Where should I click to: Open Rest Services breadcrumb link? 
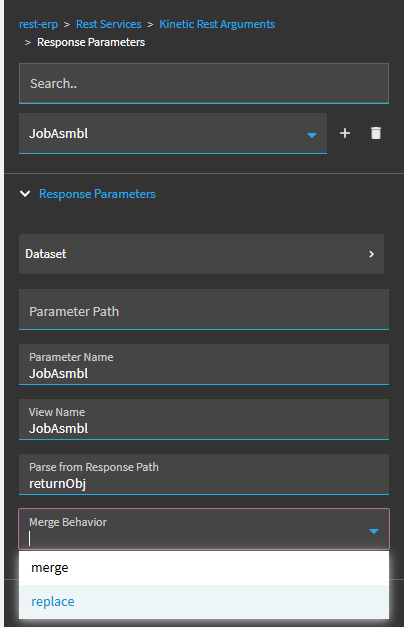[109, 24]
